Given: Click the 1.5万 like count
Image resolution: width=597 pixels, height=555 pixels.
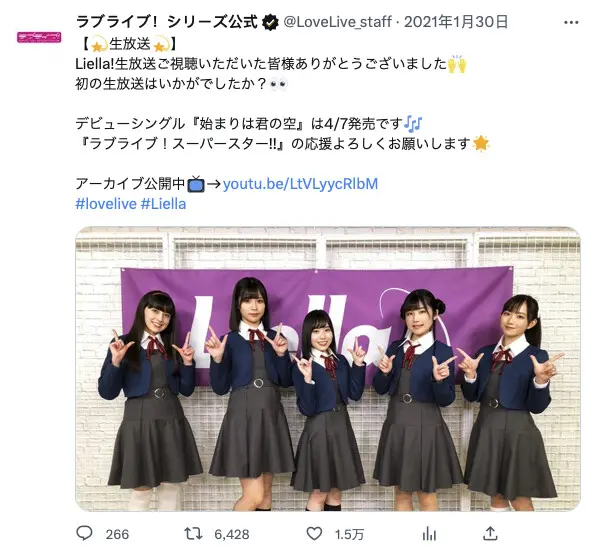Looking at the screenshot, I should tap(349, 534).
